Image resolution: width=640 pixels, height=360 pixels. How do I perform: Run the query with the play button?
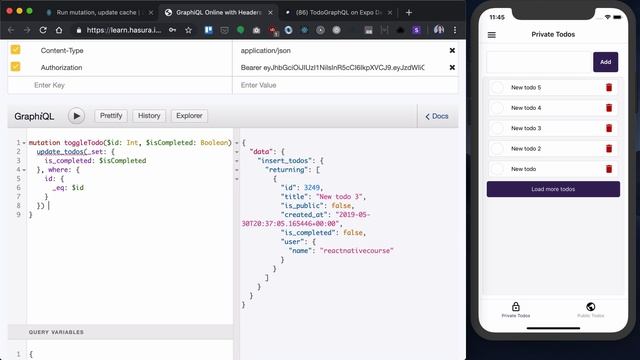(x=76, y=116)
